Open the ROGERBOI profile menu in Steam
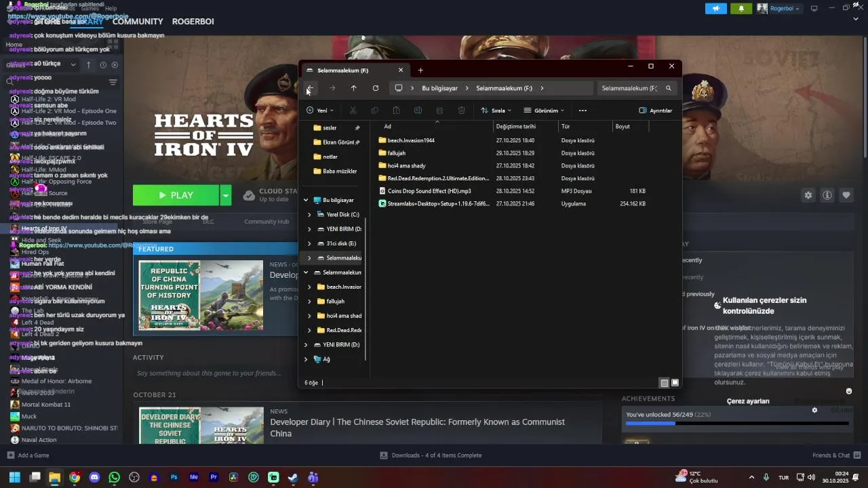868x488 pixels. point(193,21)
